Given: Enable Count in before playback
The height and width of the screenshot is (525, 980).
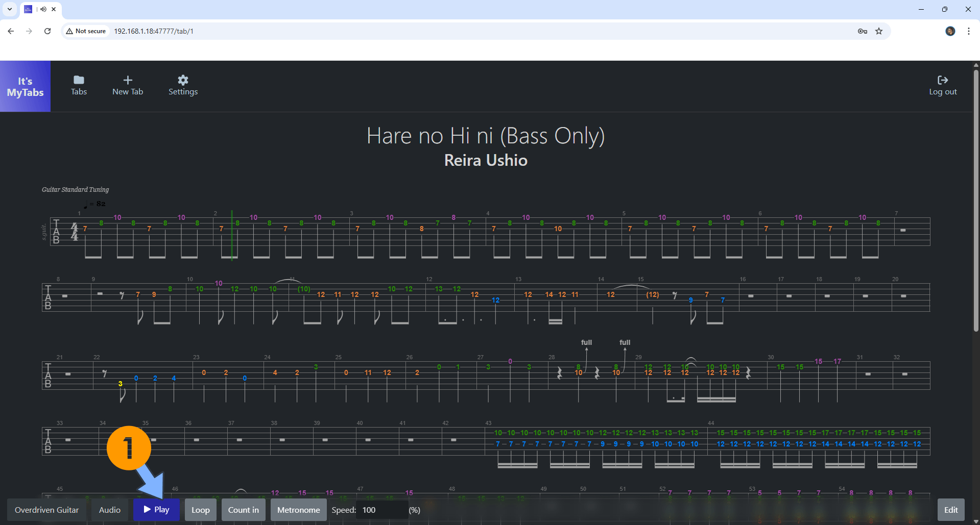Looking at the screenshot, I should pyautogui.click(x=243, y=509).
